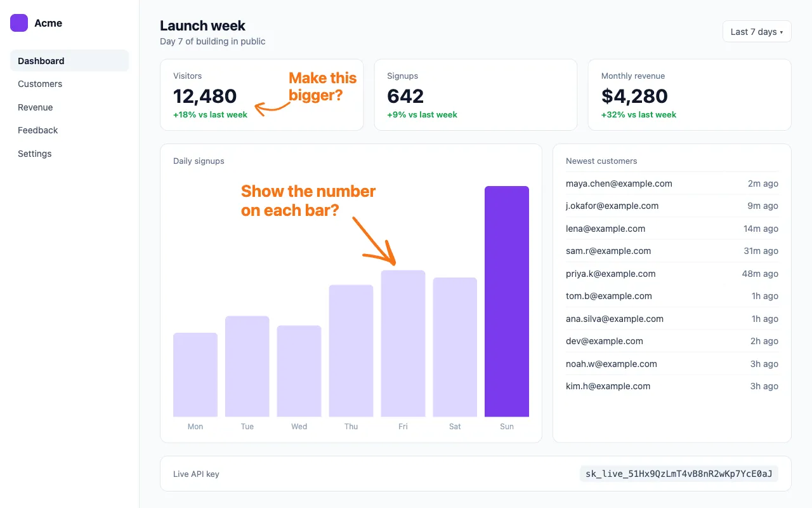Click the Daily signups chart title
Screen dimensions: 812x508
coord(199,161)
